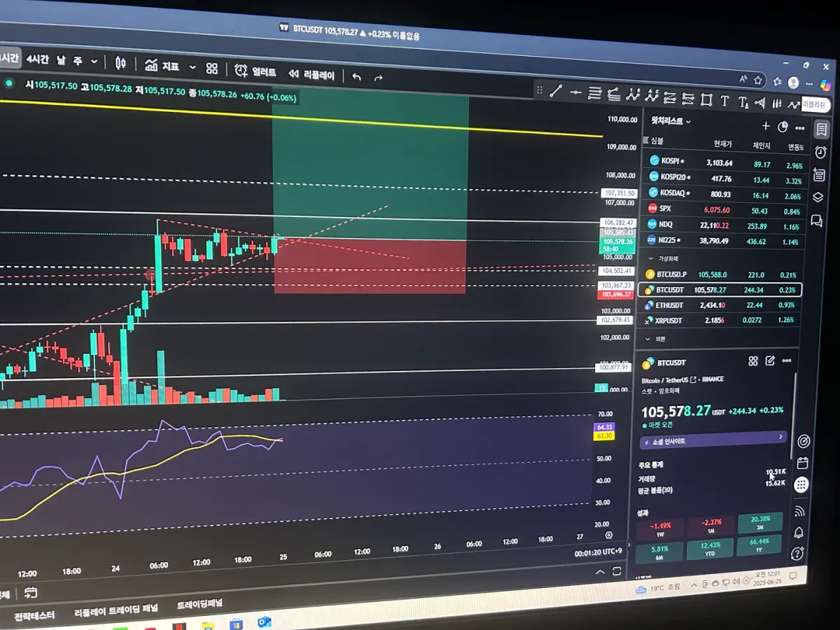Select NI225 row in the watchlist
The width and height of the screenshot is (840, 630).
click(x=722, y=240)
